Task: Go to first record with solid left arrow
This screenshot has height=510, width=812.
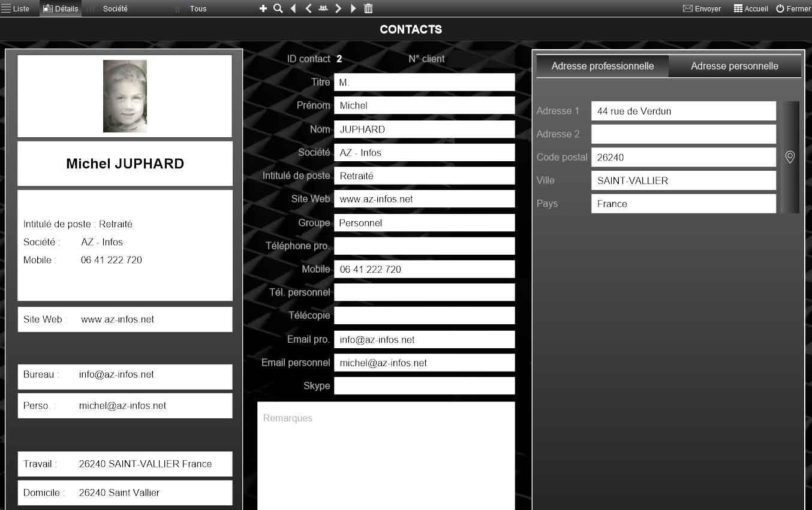Action: tap(293, 8)
